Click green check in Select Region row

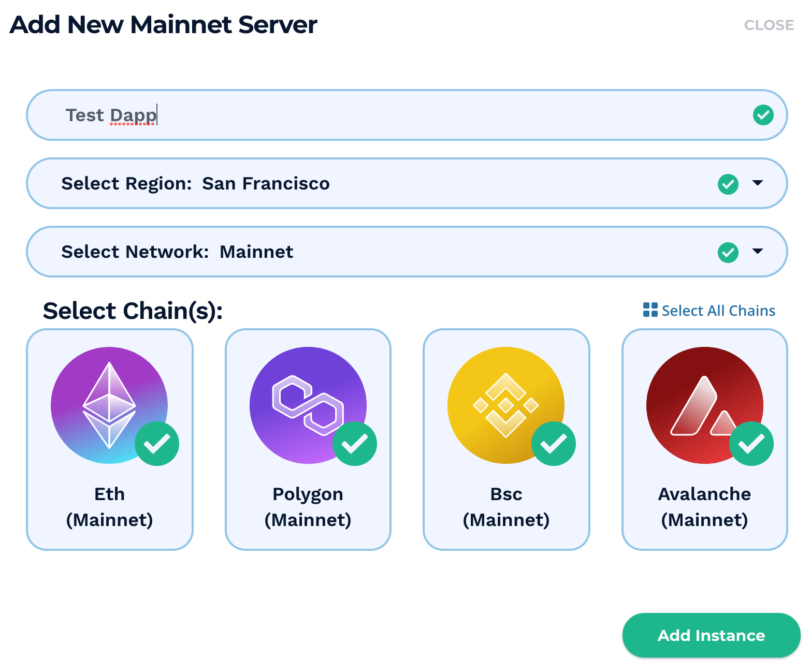pyautogui.click(x=728, y=184)
